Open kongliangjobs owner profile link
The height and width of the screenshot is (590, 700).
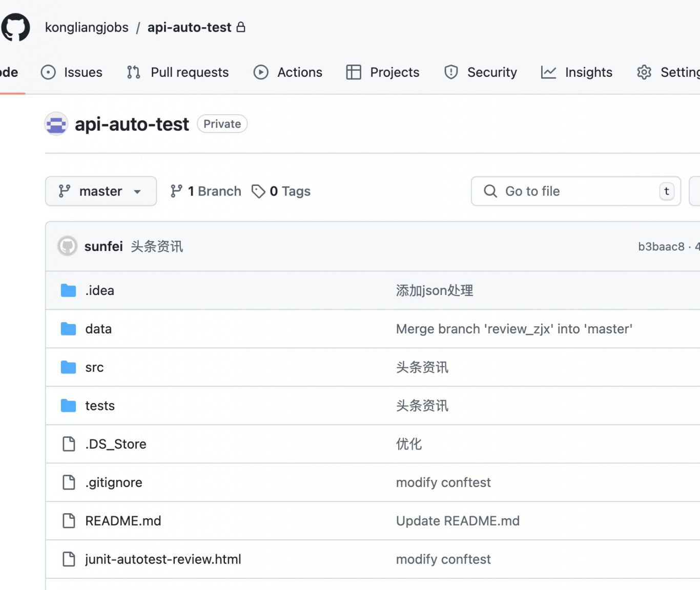coord(87,27)
